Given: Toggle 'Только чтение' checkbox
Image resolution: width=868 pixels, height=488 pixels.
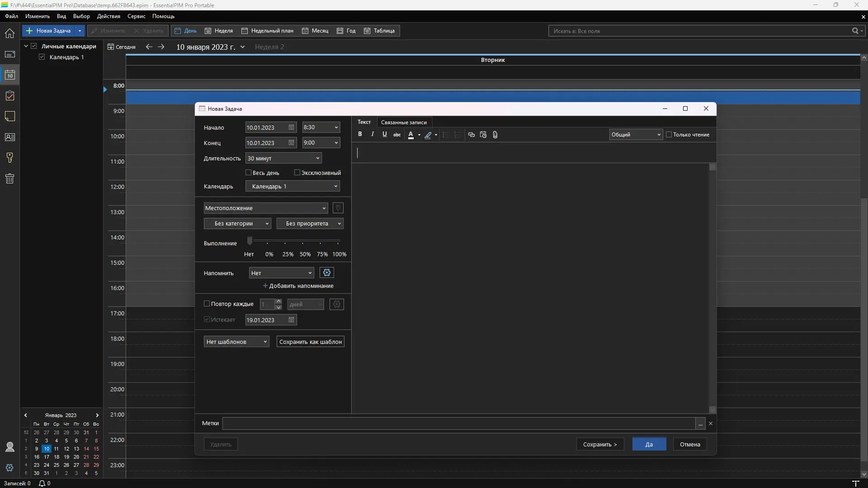Looking at the screenshot, I should click(x=669, y=135).
